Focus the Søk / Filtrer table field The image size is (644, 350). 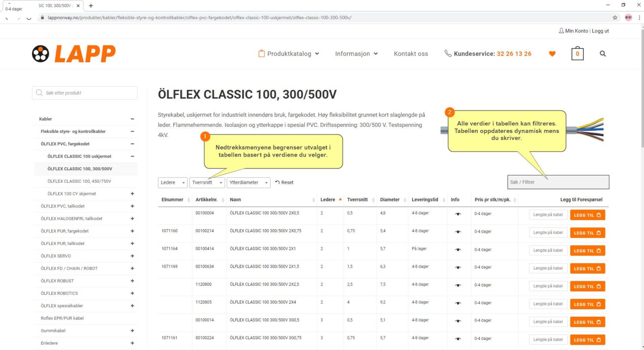[x=558, y=182]
